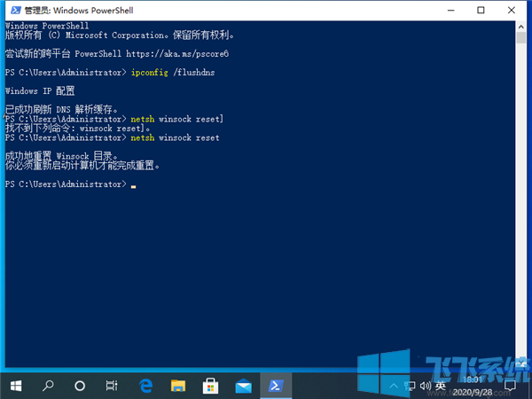Show hidden system tray icons
Screen dimensions: 532x399
pos(394,386)
